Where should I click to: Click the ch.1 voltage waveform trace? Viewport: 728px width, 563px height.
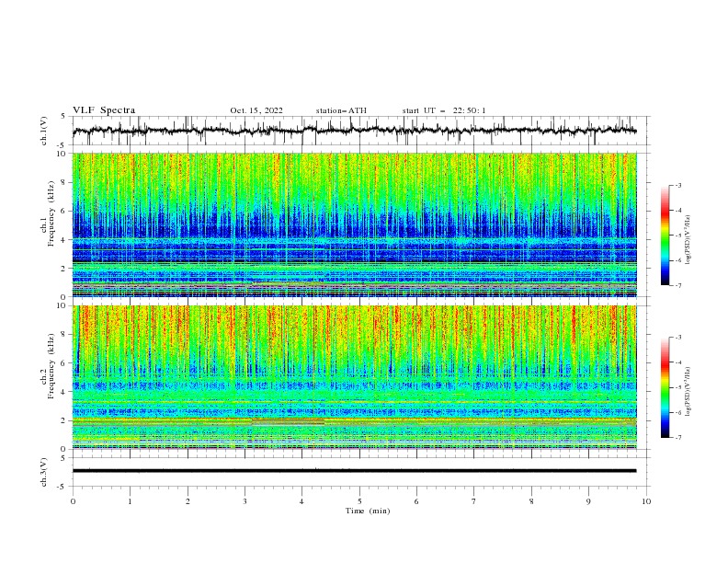click(354, 131)
